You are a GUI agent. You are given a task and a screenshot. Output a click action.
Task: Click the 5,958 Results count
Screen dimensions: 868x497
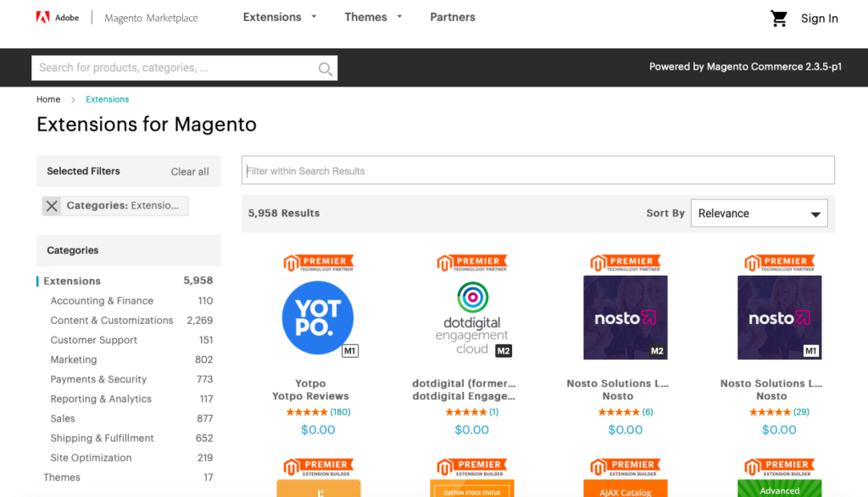pos(284,214)
